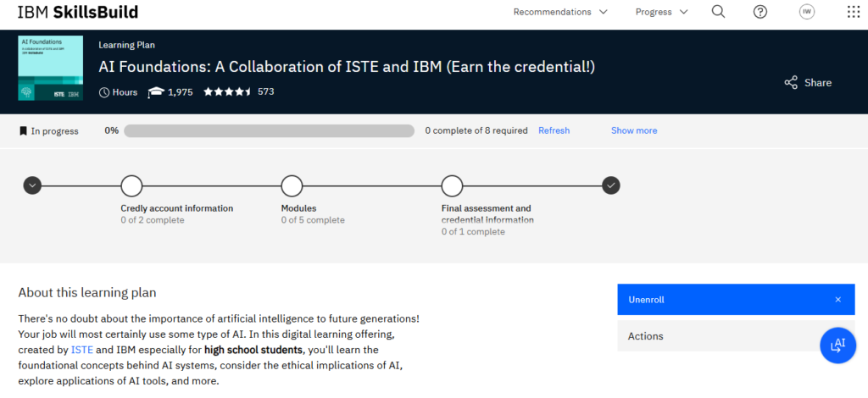Click the 0 of 2 complete text
The image size is (868, 398).
coord(153,220)
